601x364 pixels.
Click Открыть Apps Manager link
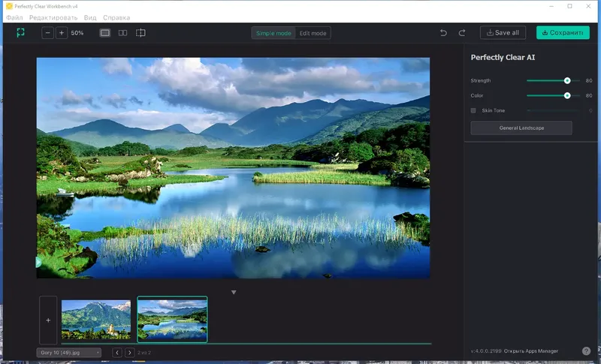530,351
